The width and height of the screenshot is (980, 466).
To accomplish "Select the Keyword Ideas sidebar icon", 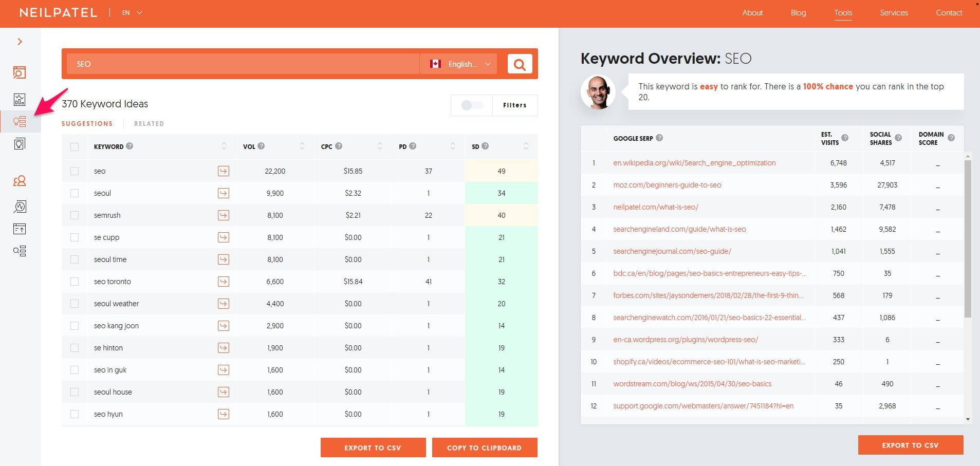I will click(20, 122).
